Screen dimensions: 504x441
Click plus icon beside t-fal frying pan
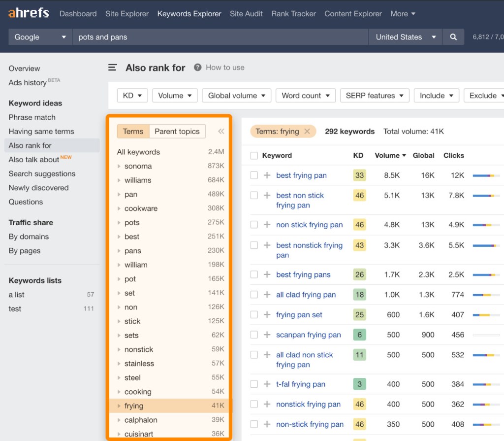pos(267,384)
